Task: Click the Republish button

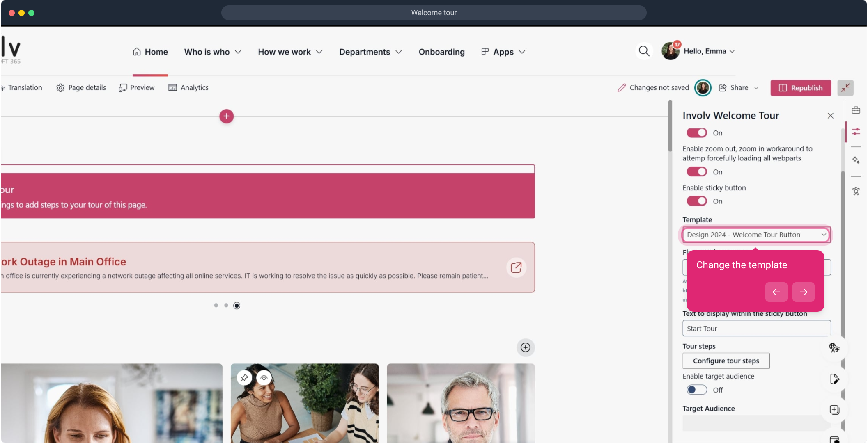Action: point(800,88)
